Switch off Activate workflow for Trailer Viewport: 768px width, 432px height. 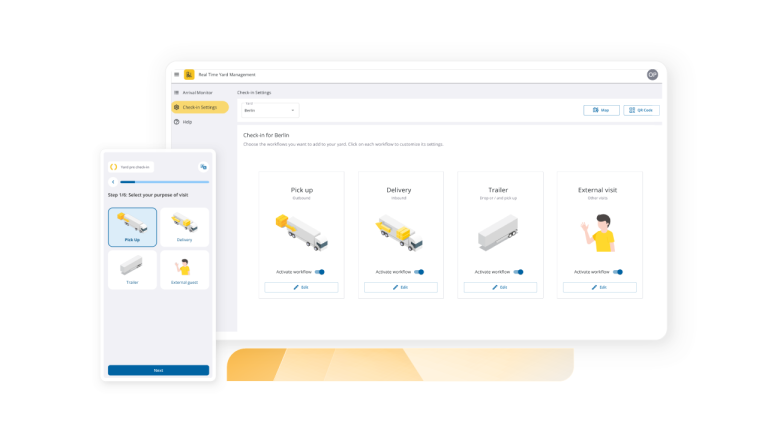[518, 272]
